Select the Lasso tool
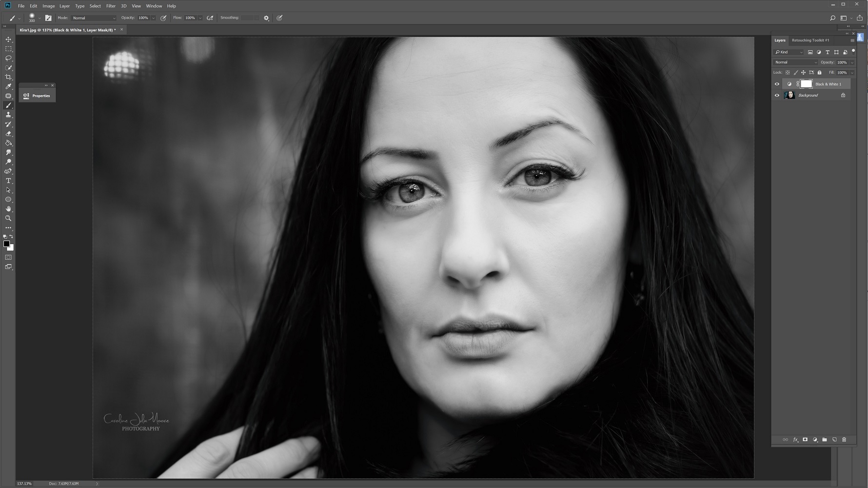Screen dimensions: 868x488 click(x=8, y=59)
